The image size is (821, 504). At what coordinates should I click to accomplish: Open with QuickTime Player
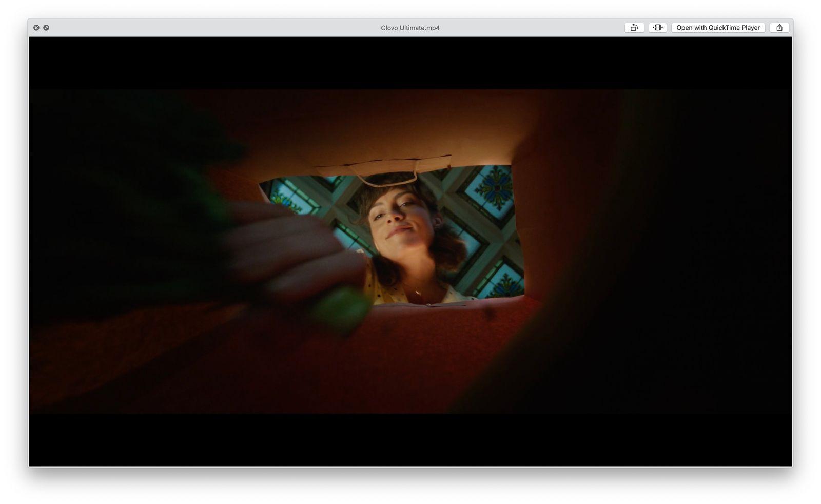pos(718,28)
